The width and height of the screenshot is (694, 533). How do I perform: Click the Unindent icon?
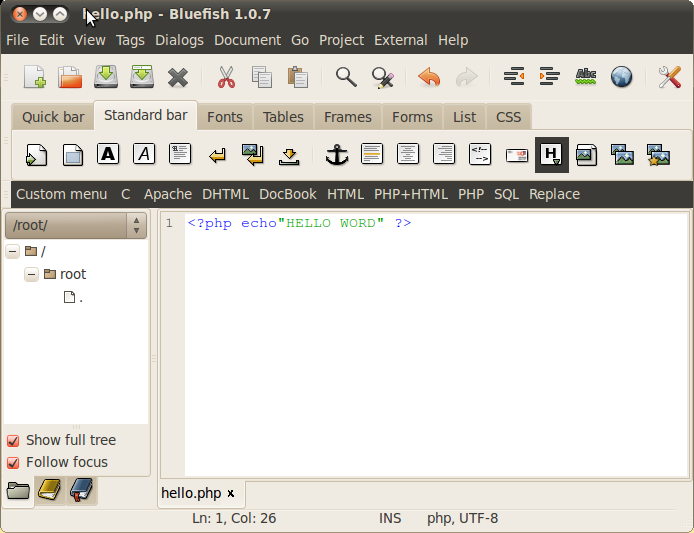(x=514, y=77)
